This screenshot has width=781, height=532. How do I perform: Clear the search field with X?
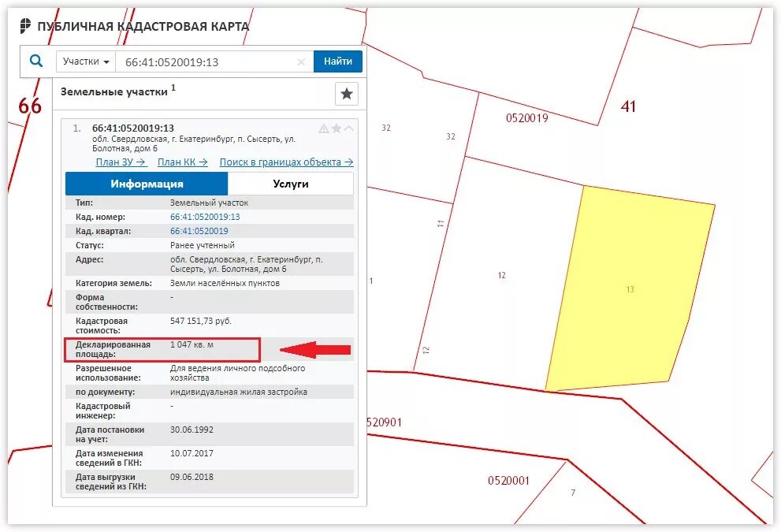point(301,61)
